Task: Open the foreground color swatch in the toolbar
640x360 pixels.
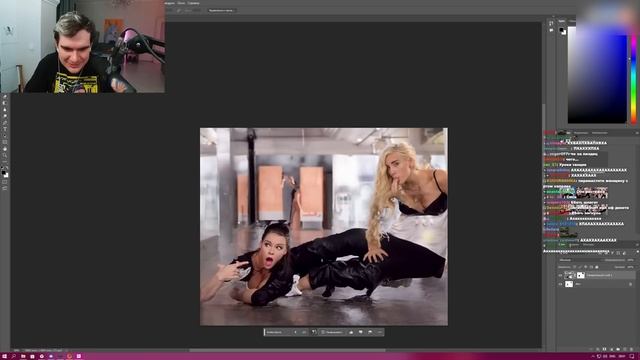Action: tap(3, 172)
